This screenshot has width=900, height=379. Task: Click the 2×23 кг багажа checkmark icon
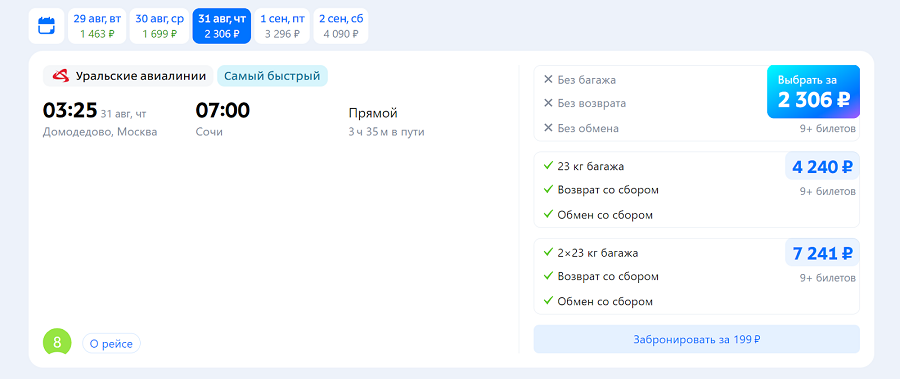[548, 253]
